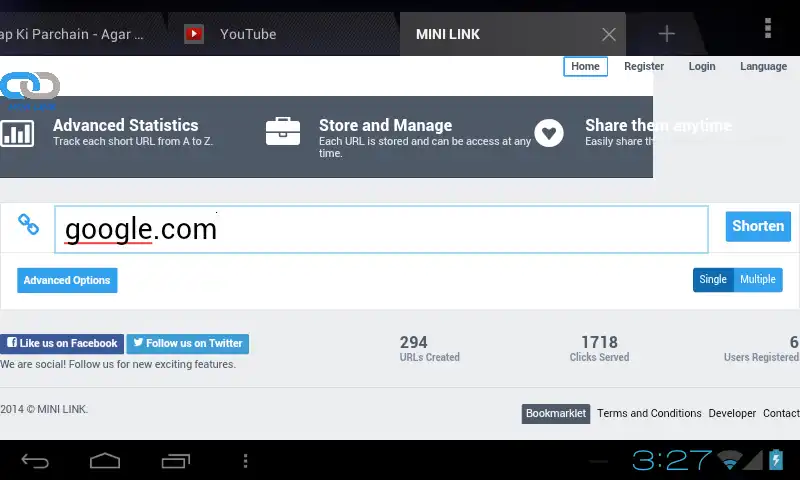The image size is (800, 480).
Task: Select the Single mode toggle
Action: tap(713, 280)
